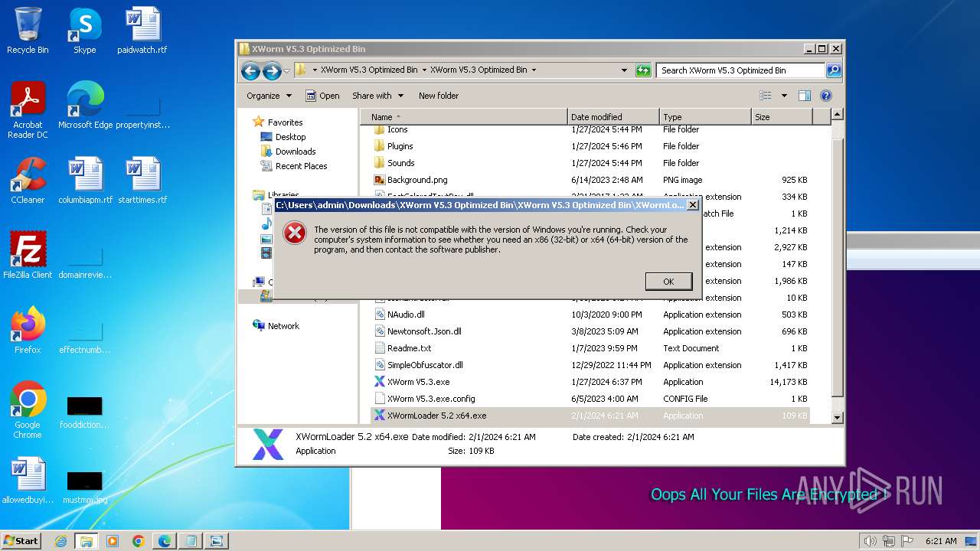Launch Internet Explorer from the taskbar
The width and height of the screenshot is (980, 551).
[x=60, y=541]
